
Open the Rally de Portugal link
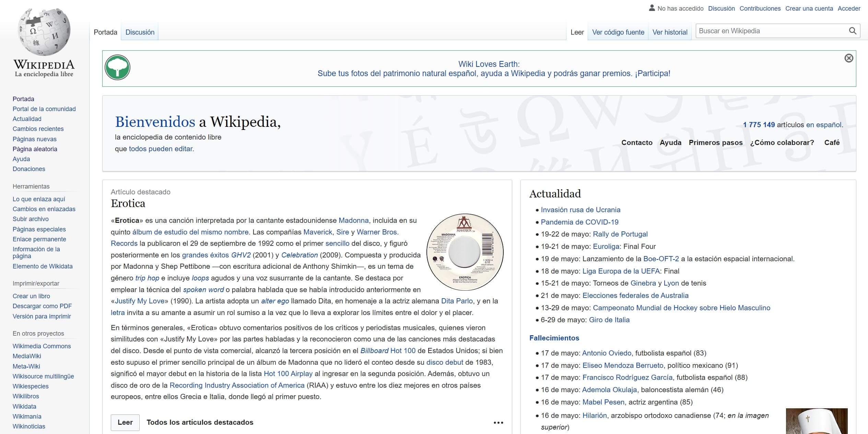coord(620,234)
